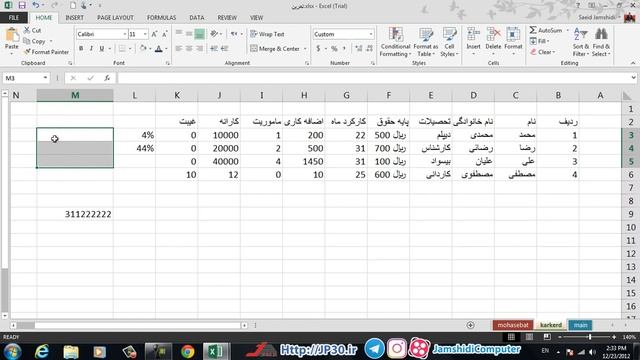Expand the Clear dropdown
640x360 pixels.
point(553,52)
